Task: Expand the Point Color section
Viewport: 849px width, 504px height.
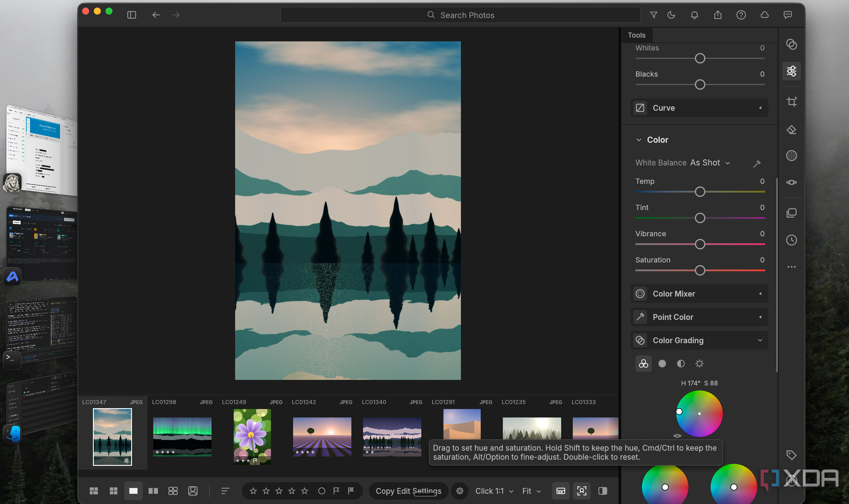Action: (x=699, y=317)
